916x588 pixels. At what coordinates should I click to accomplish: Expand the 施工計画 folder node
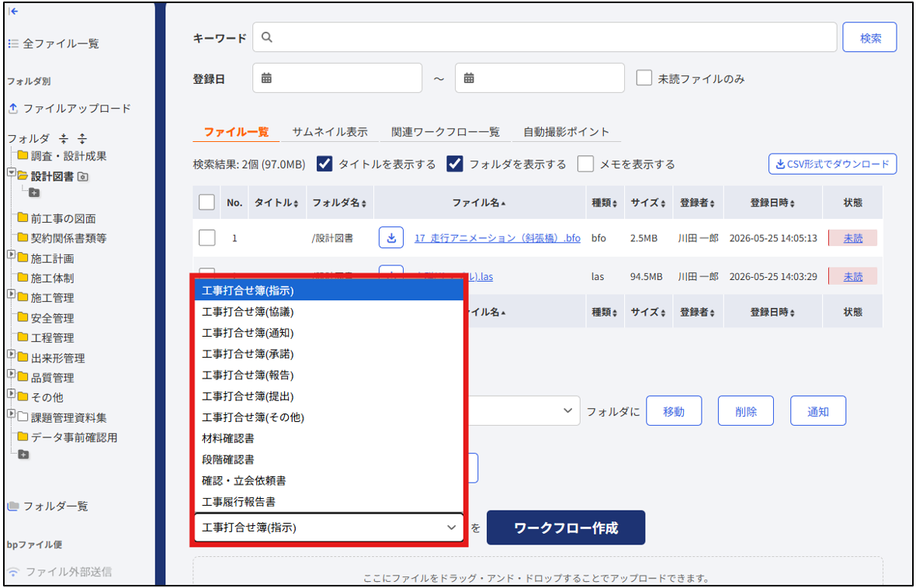11,254
